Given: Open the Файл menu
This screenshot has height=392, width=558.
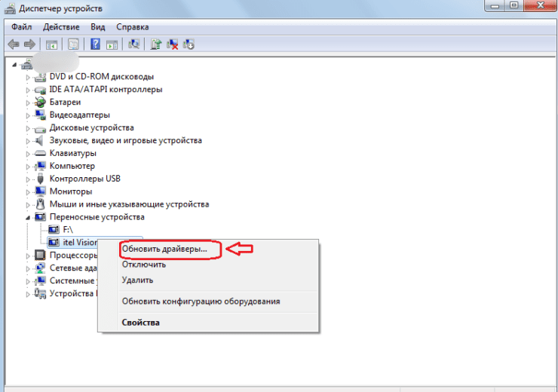Looking at the screenshot, I should tap(21, 27).
